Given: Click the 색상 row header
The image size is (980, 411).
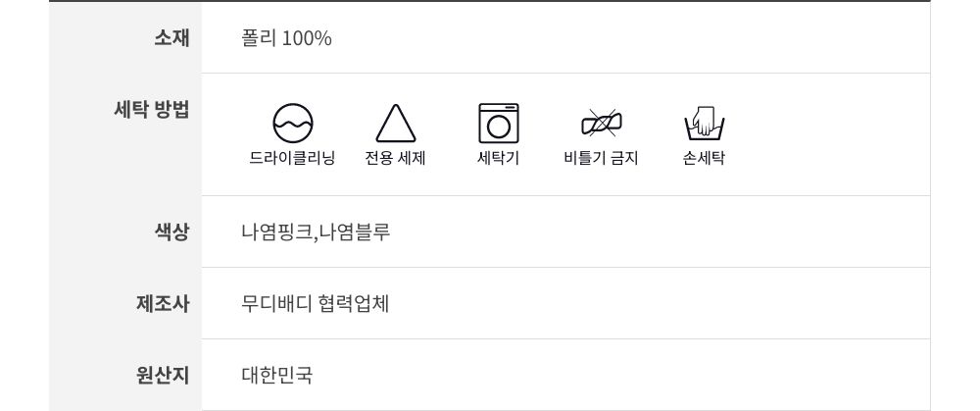Looking at the screenshot, I should 171,232.
